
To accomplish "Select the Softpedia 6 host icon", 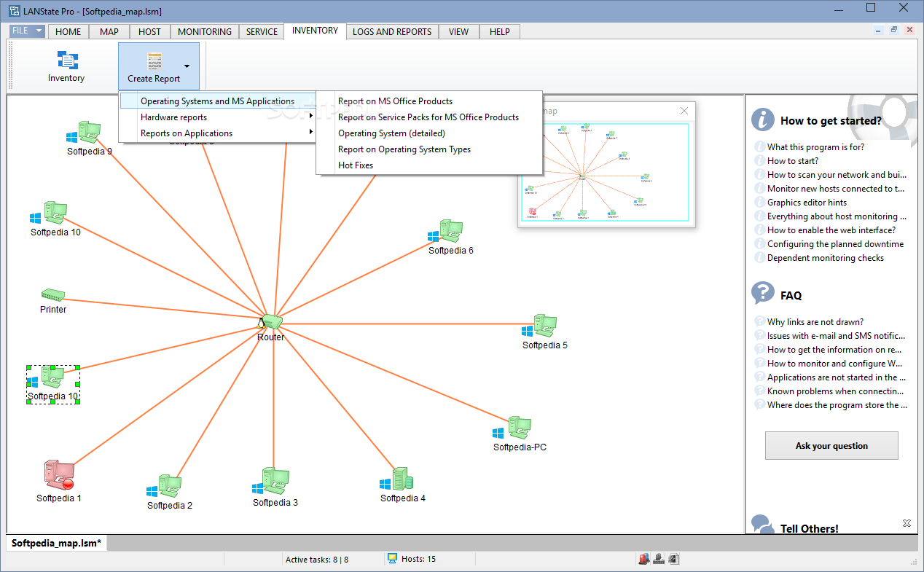I will point(446,232).
